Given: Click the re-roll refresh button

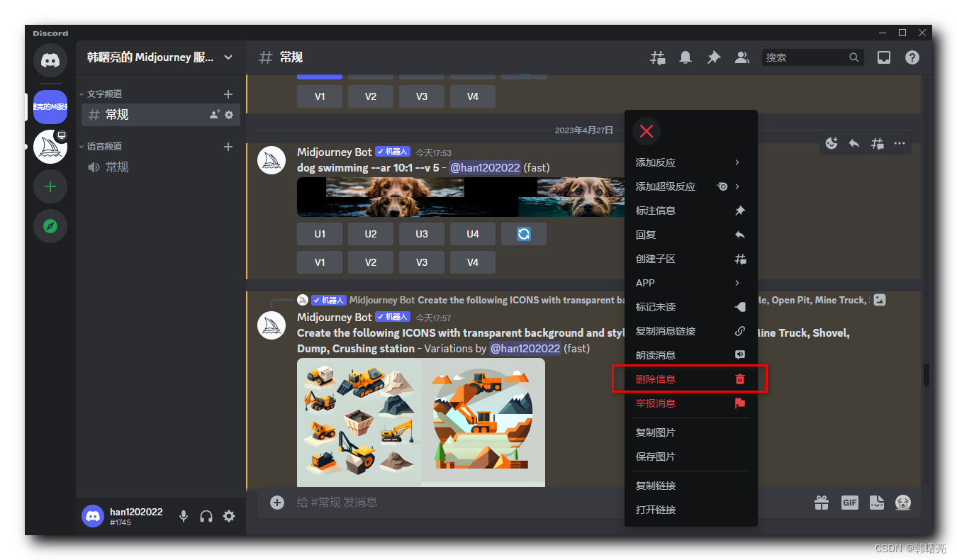Looking at the screenshot, I should [x=524, y=234].
